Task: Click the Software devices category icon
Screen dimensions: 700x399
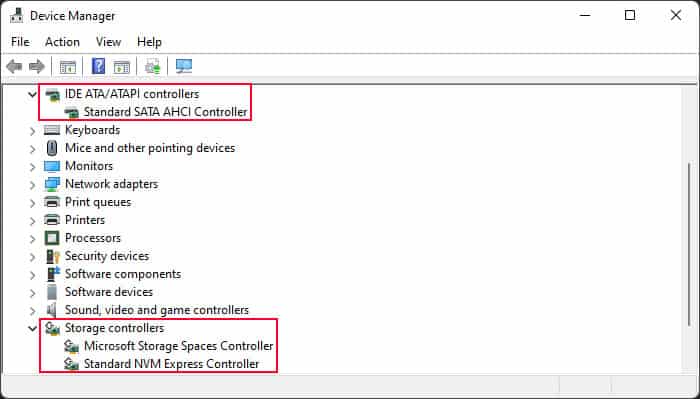Action: [x=52, y=292]
